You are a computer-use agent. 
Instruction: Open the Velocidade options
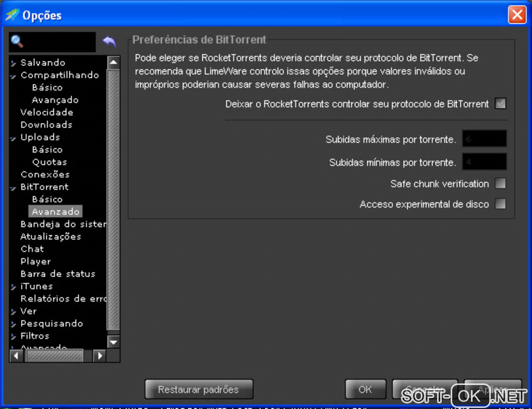[x=47, y=112]
